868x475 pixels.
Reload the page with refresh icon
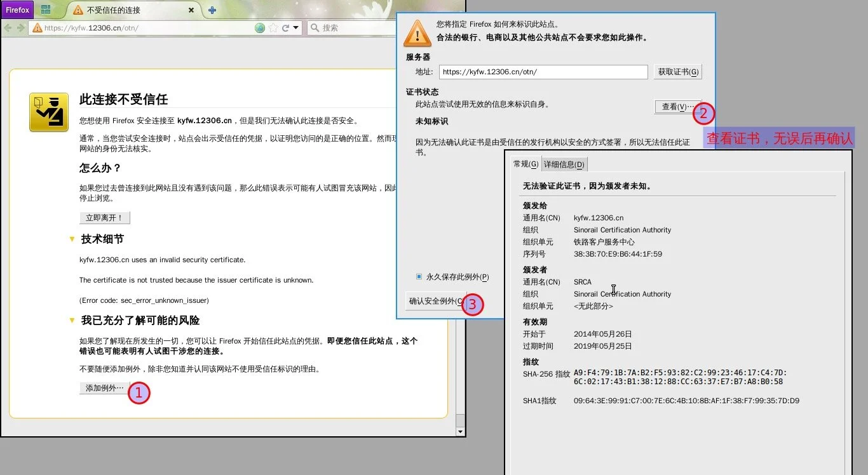tap(285, 28)
